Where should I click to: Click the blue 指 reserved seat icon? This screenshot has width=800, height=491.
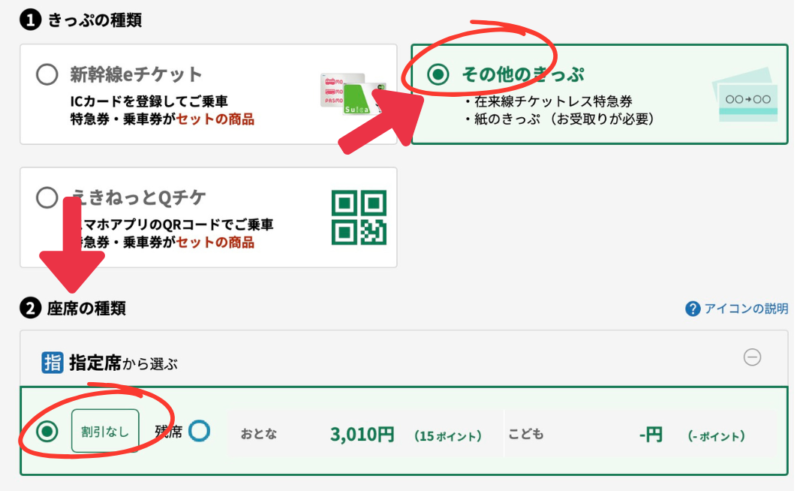(x=52, y=363)
